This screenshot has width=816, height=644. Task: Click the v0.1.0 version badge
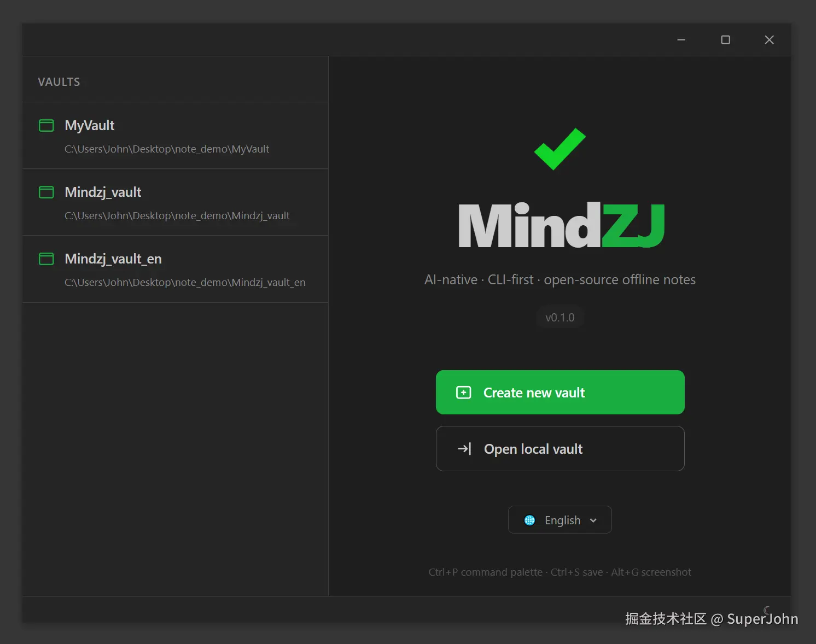tap(559, 317)
